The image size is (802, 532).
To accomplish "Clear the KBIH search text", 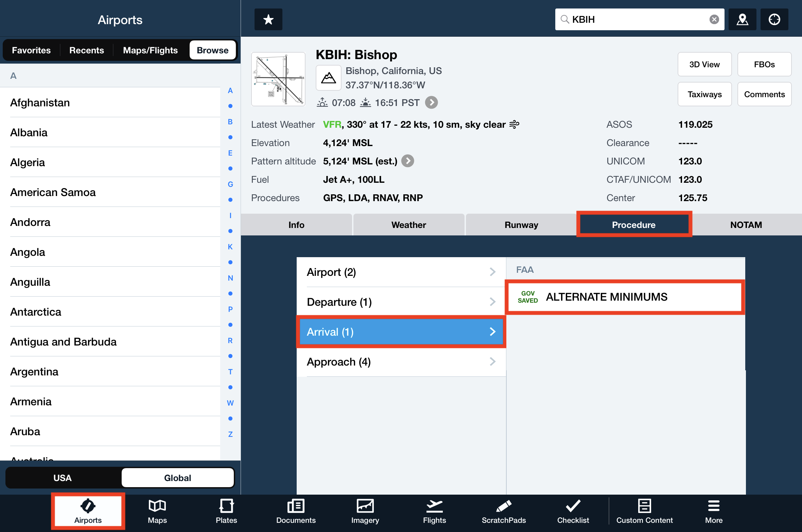I will click(x=714, y=19).
